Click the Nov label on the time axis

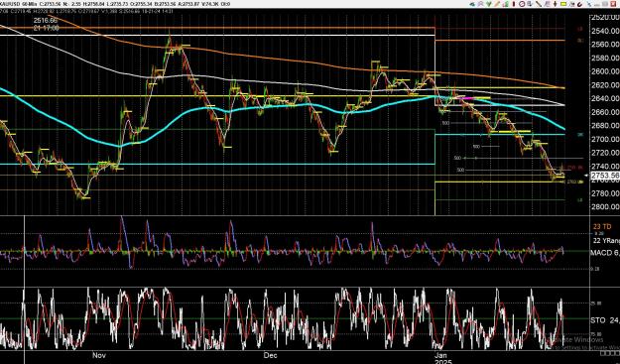[99, 355]
